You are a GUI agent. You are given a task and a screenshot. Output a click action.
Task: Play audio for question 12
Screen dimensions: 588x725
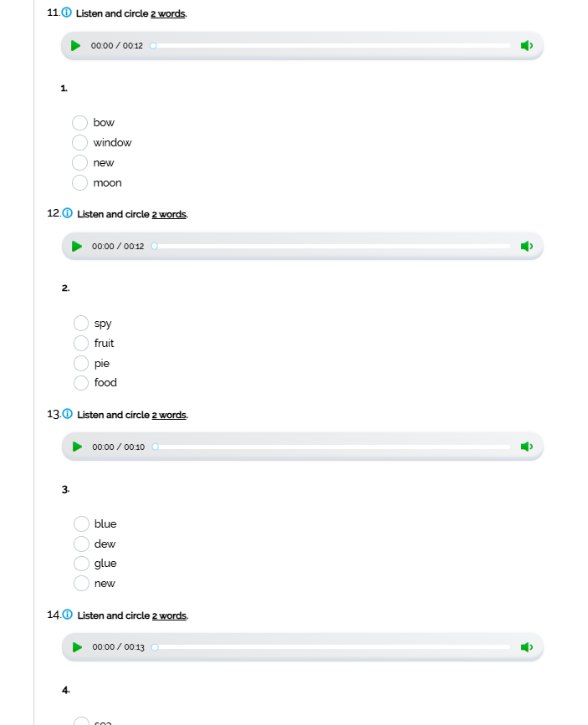point(77,247)
